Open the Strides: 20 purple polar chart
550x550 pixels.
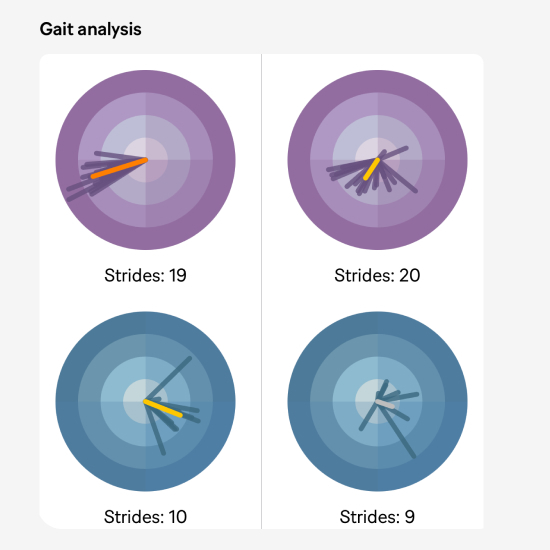(377, 160)
